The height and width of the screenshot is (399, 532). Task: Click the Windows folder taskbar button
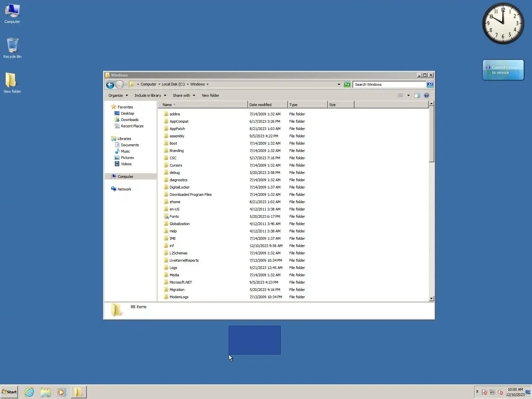tap(78, 392)
